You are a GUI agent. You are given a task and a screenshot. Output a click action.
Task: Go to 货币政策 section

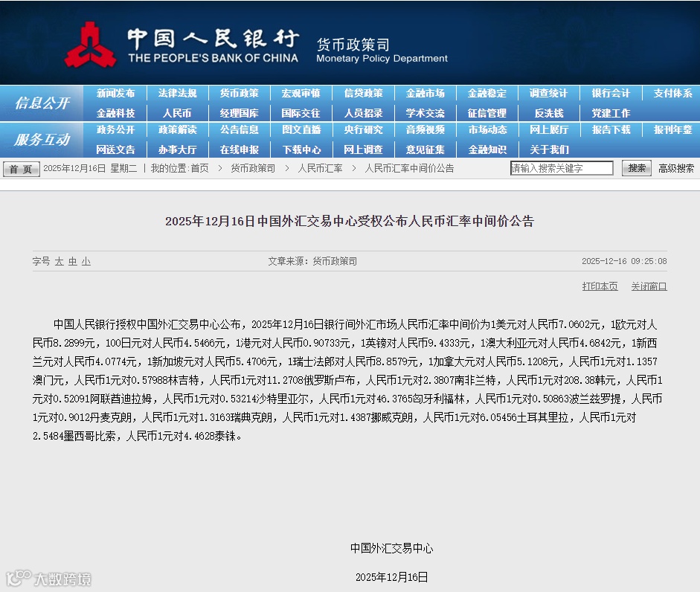pyautogui.click(x=240, y=93)
